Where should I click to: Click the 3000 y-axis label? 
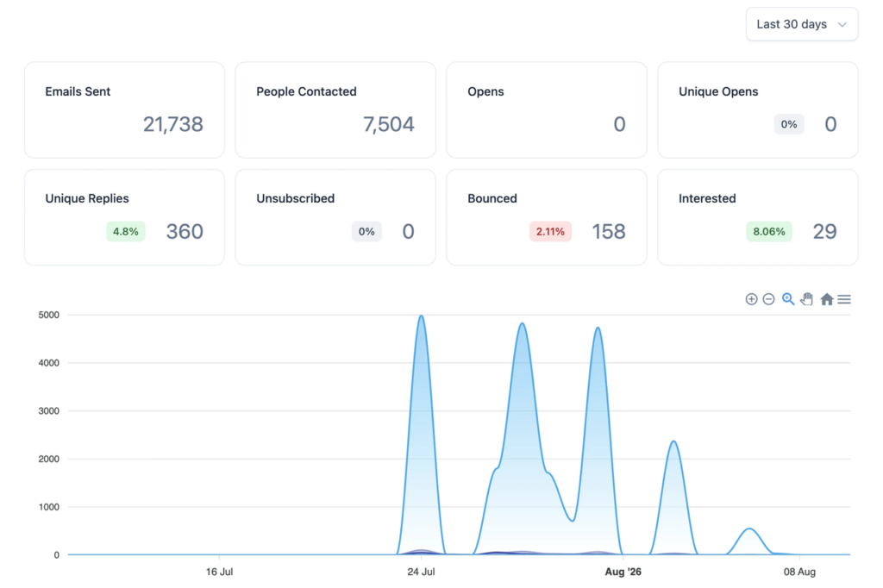point(48,410)
